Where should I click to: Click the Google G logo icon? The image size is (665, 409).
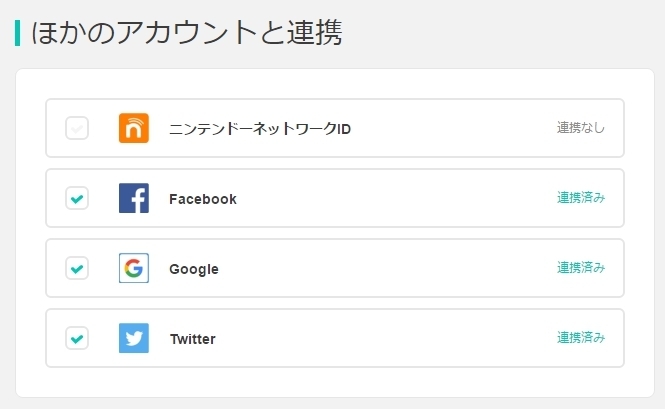[134, 268]
